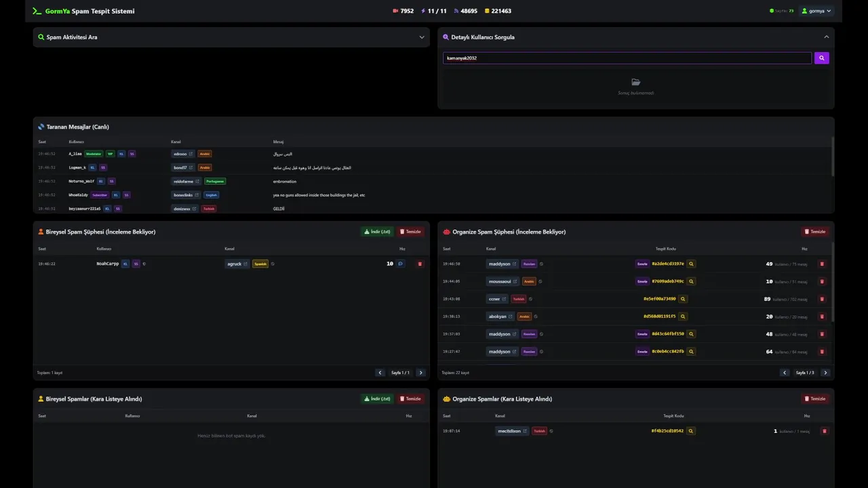Search detection code #d43c64fbf150

(691, 334)
